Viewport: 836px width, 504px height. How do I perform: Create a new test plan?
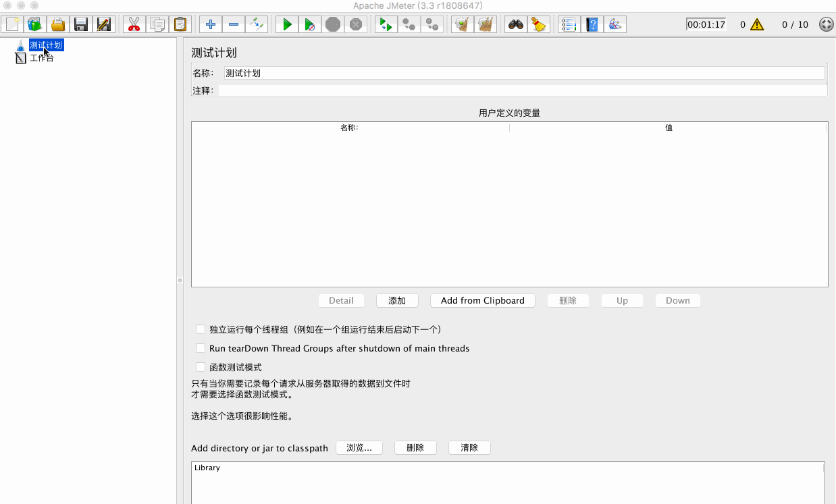[x=12, y=25]
